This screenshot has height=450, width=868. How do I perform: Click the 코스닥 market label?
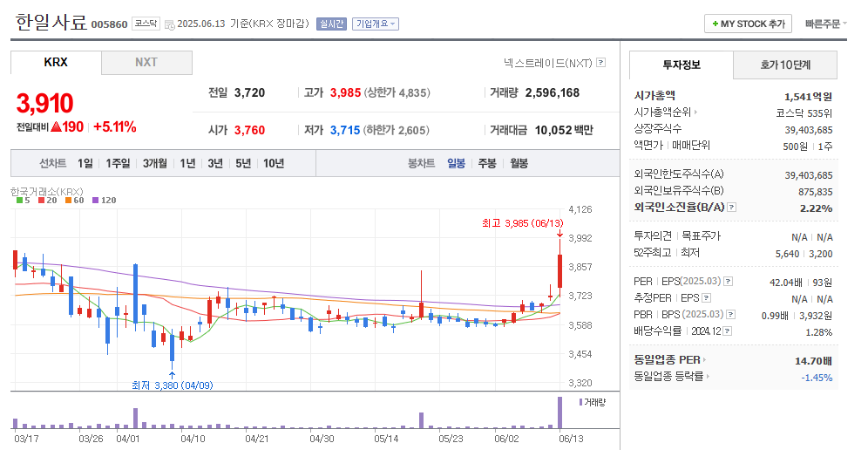[x=146, y=24]
